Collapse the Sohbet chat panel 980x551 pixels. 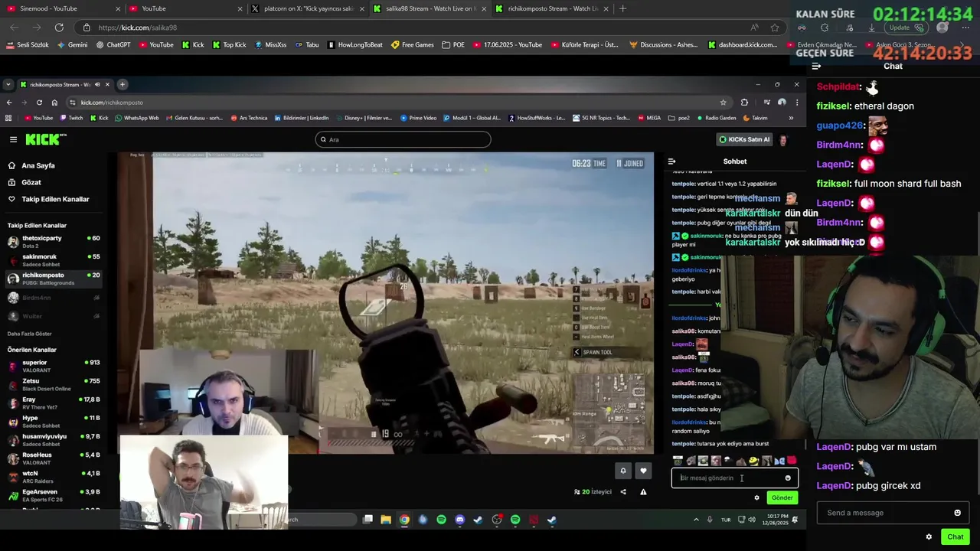tap(671, 161)
